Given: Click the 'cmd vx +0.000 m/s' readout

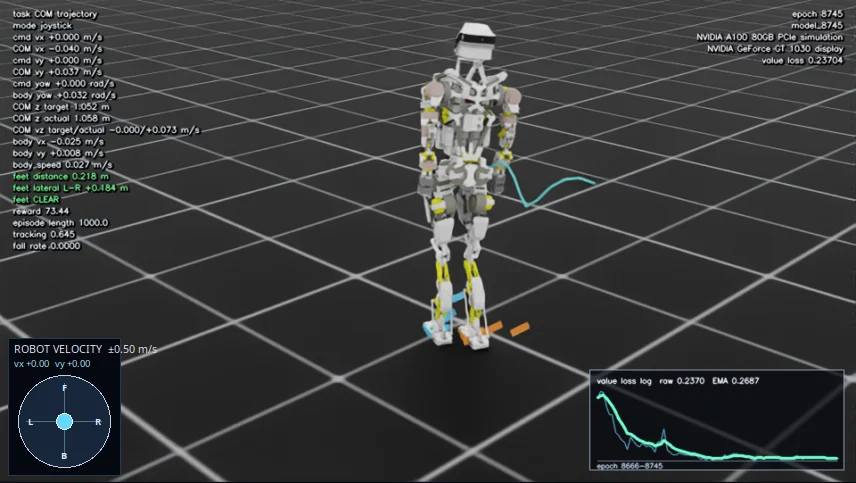Looking at the screenshot, I should point(57,37).
